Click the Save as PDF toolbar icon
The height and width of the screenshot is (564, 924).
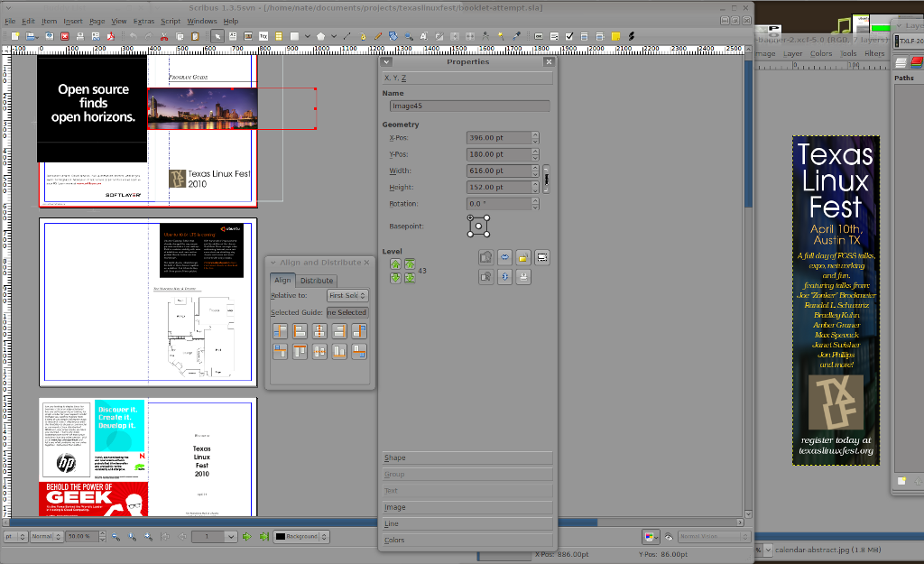click(x=112, y=37)
